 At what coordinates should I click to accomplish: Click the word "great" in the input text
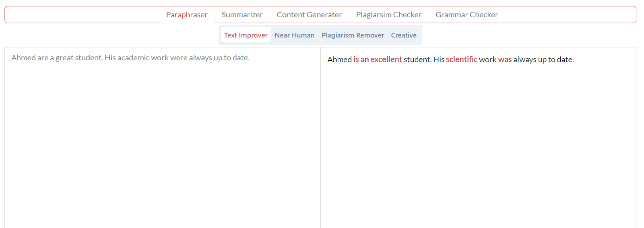[64, 58]
